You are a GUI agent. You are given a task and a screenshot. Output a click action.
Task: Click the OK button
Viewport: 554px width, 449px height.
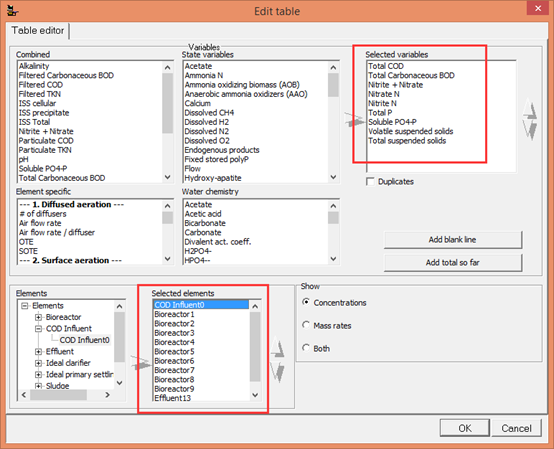(x=465, y=428)
